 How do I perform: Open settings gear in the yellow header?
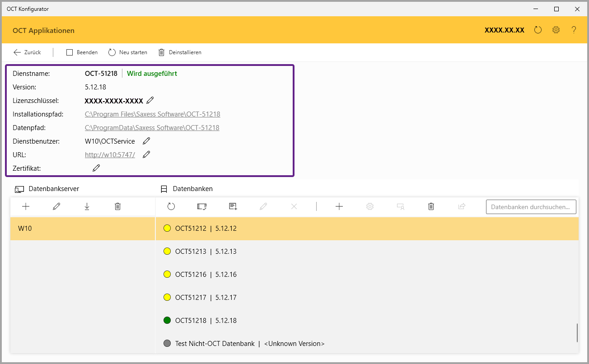pyautogui.click(x=556, y=30)
